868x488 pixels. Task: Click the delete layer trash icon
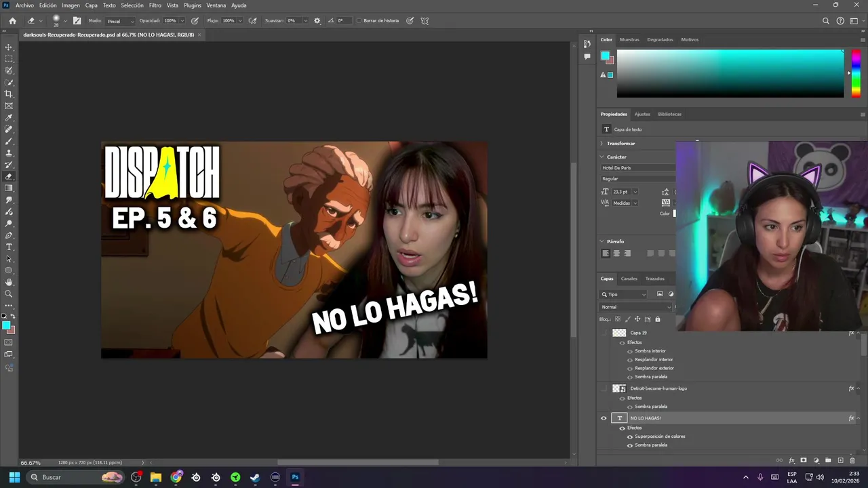tap(852, 460)
